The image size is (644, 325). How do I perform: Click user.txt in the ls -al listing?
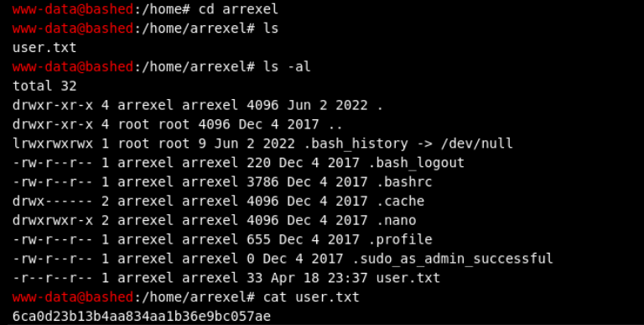point(408,278)
